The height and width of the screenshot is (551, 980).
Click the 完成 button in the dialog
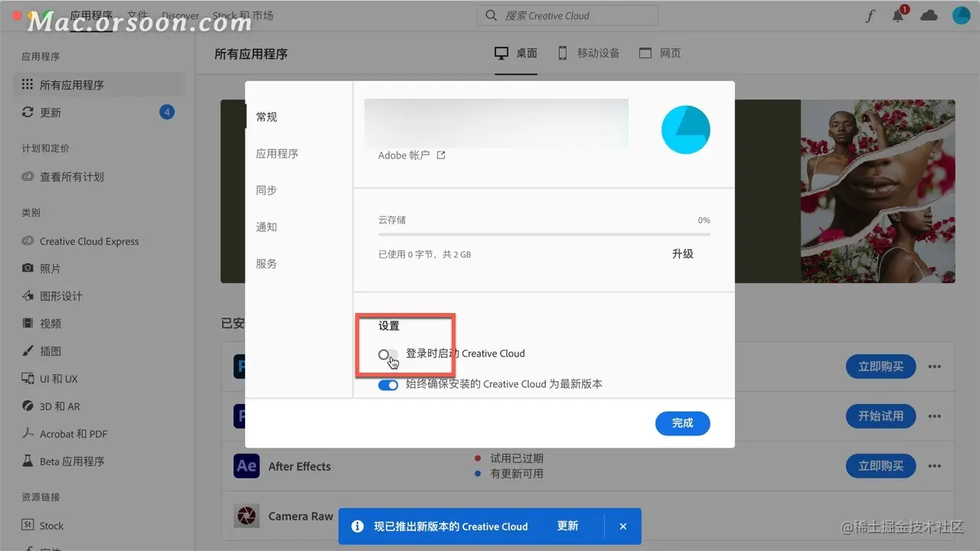coord(682,423)
